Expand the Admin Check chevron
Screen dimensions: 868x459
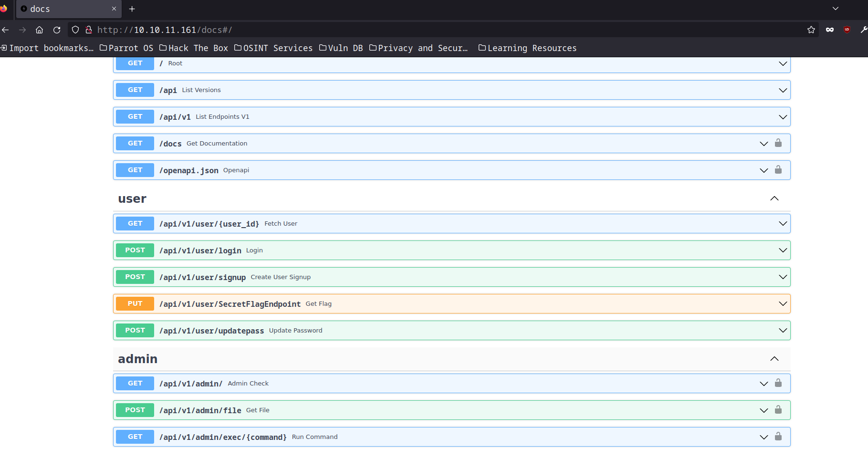point(764,384)
